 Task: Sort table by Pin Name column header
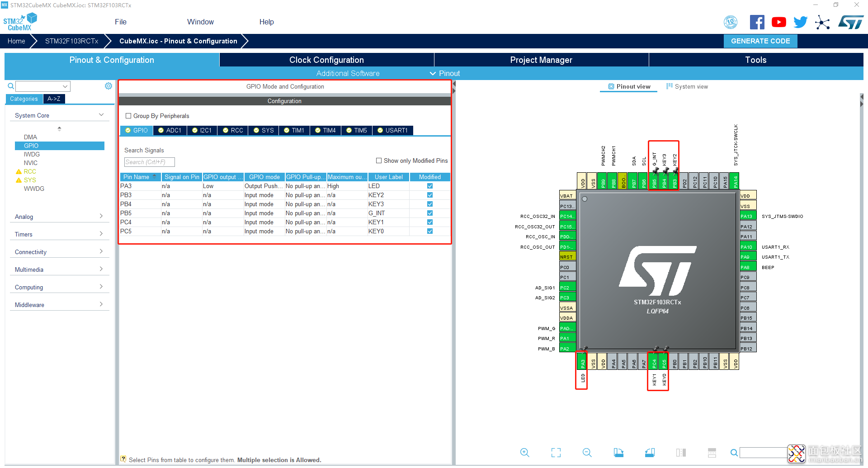click(x=141, y=177)
